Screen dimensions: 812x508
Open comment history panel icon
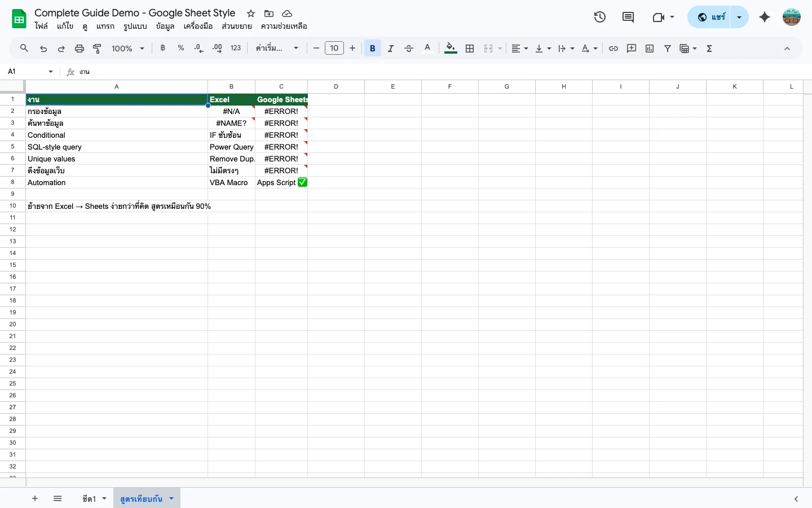(628, 17)
